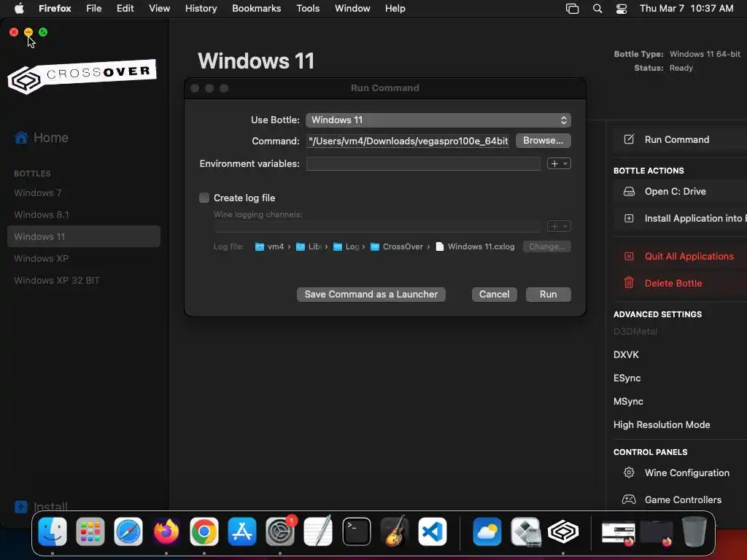
Task: Open the History menu
Action: pos(201,9)
